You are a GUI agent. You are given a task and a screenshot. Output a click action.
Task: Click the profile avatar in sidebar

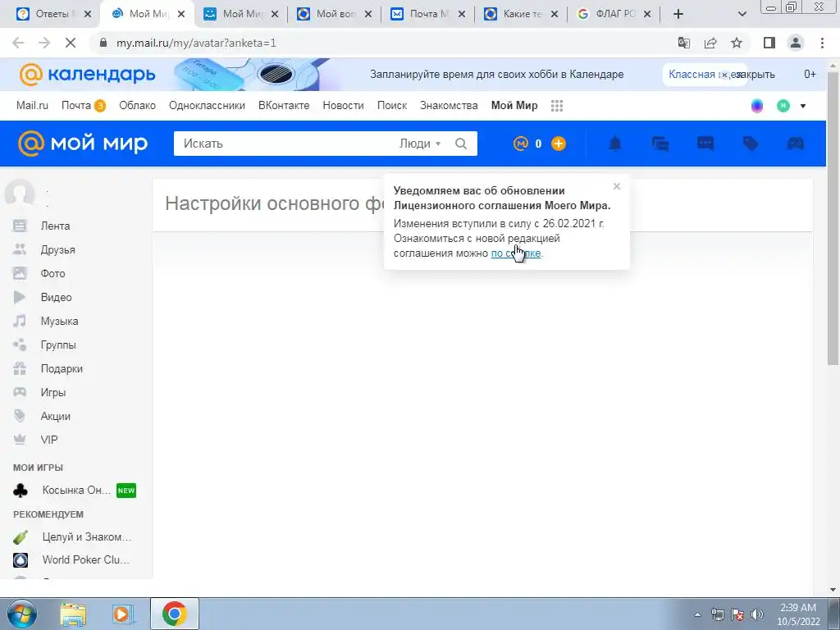(20, 193)
